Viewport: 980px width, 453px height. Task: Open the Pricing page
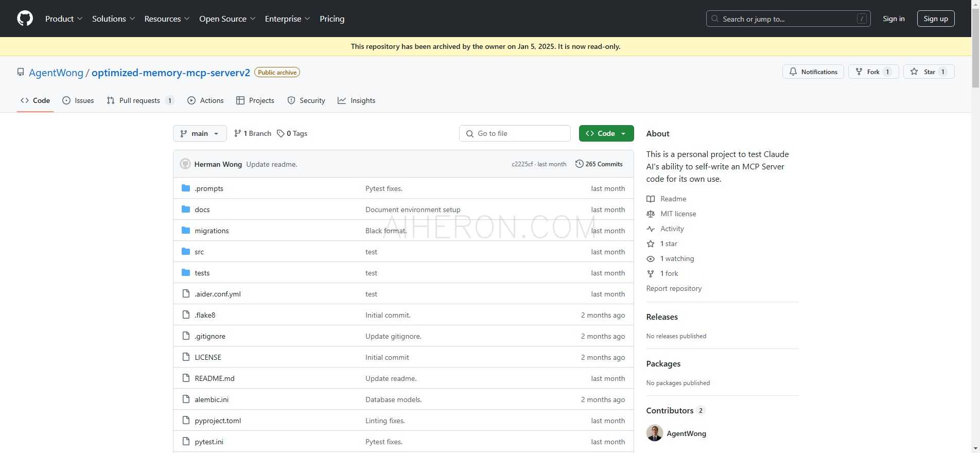[332, 19]
